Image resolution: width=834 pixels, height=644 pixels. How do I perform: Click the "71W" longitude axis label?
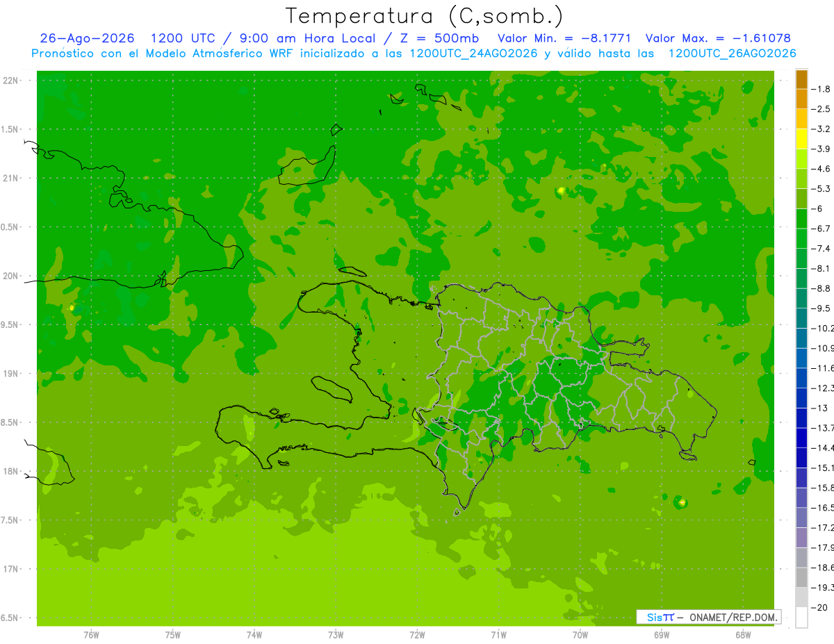pyautogui.click(x=498, y=635)
